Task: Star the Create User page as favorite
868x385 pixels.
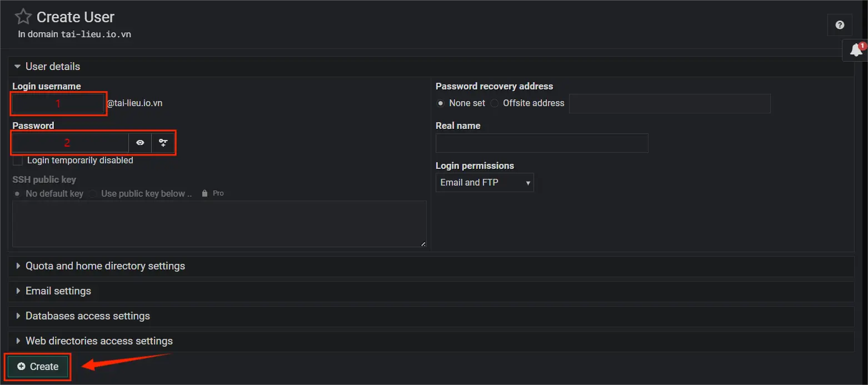Action: (22, 16)
